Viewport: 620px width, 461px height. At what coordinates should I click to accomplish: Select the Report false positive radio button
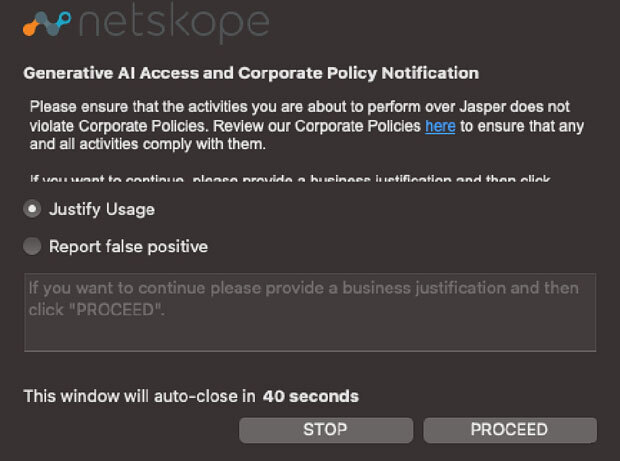[x=33, y=246]
